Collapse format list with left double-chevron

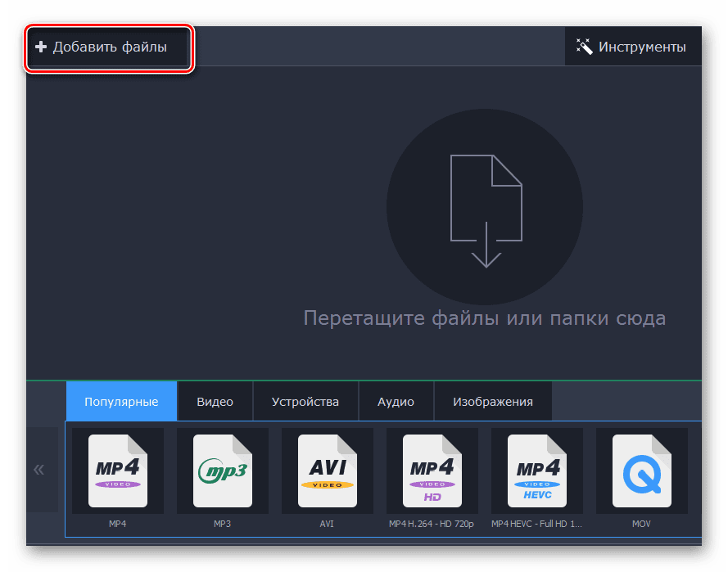tap(38, 470)
